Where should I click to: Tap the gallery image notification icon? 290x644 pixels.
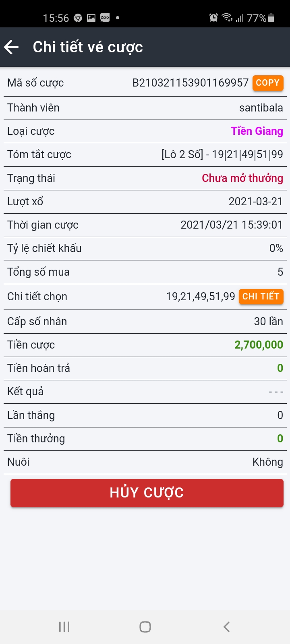pyautogui.click(x=91, y=18)
